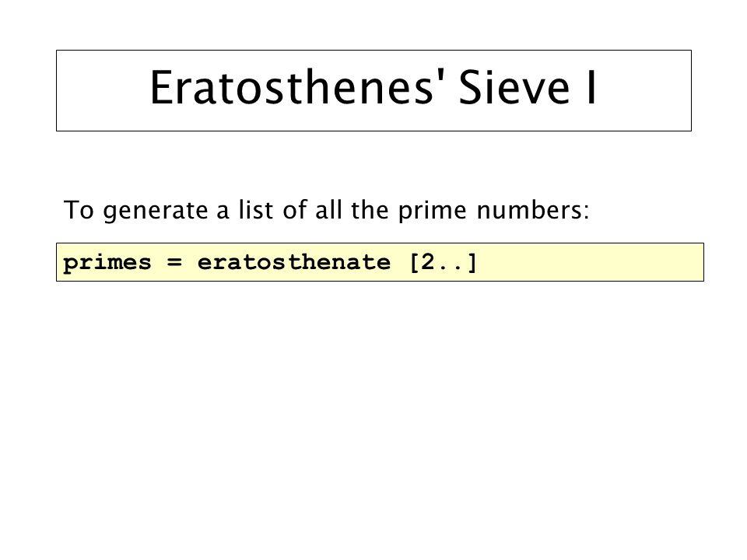Click the equals sign in the code line
Image resolution: width=747 pixels, height=560 pixels.
[x=174, y=262]
